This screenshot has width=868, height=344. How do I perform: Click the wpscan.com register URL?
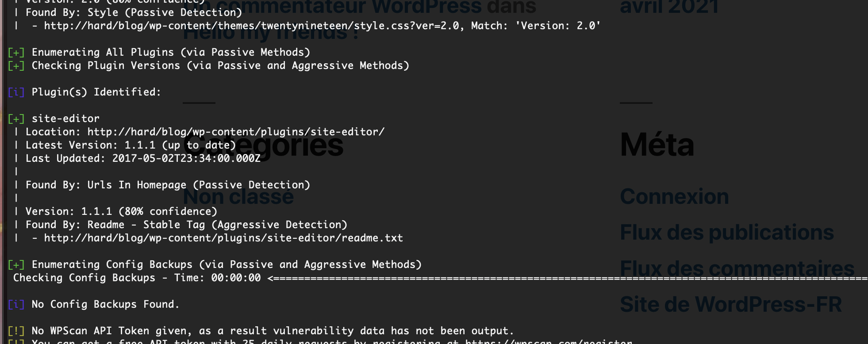tap(549, 341)
